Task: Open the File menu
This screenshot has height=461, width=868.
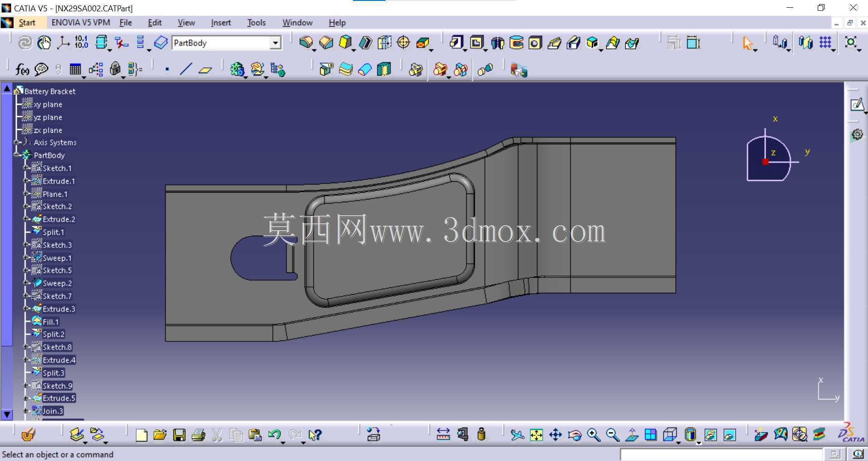Action: click(125, 23)
